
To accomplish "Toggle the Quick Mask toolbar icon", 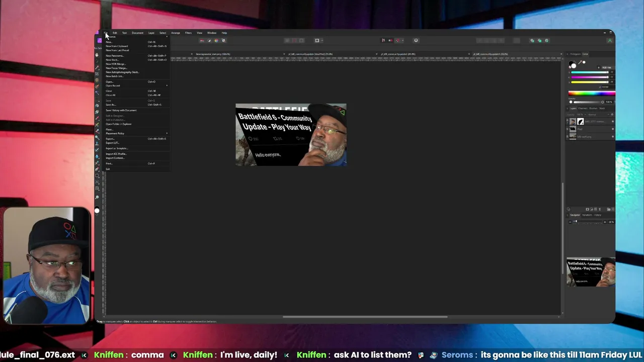I will (317, 40).
